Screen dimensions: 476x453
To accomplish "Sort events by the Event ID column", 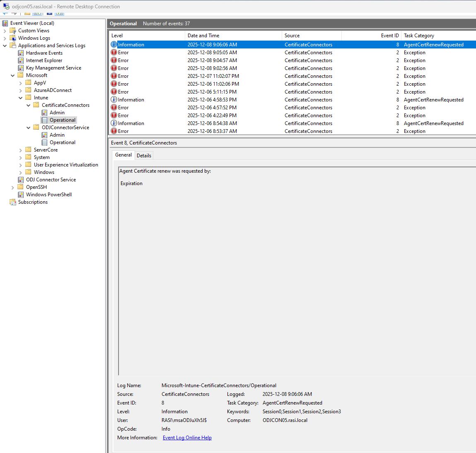I will [x=371, y=36].
